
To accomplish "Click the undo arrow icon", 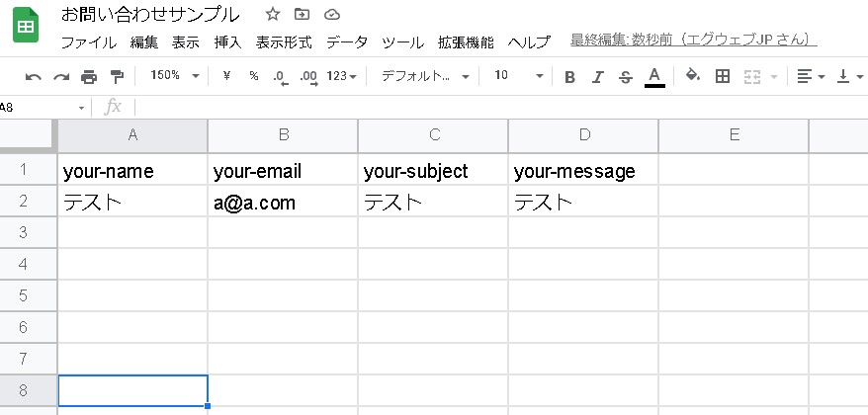I will click(x=34, y=76).
